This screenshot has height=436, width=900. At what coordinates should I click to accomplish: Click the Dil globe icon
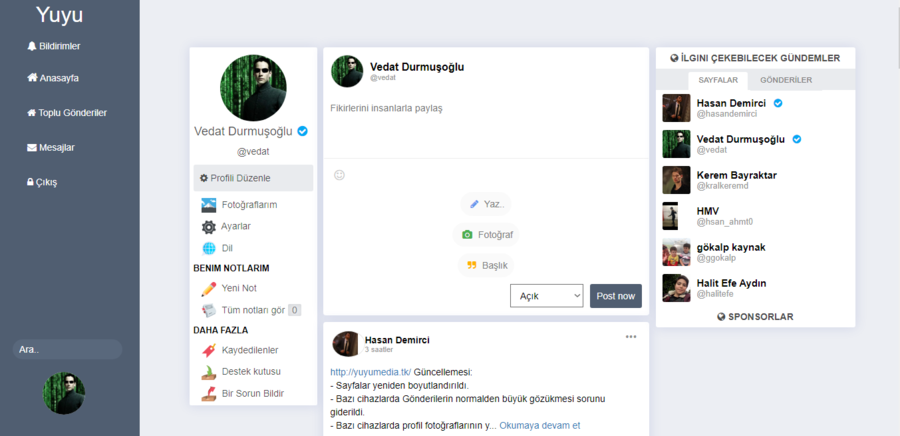click(x=209, y=248)
